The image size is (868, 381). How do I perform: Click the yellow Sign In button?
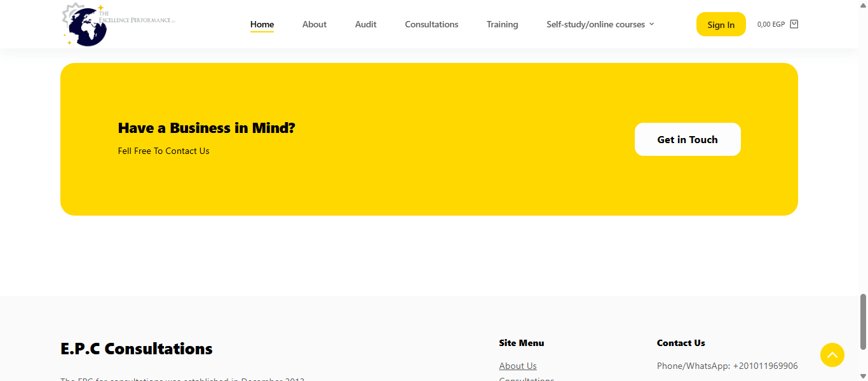[721, 24]
